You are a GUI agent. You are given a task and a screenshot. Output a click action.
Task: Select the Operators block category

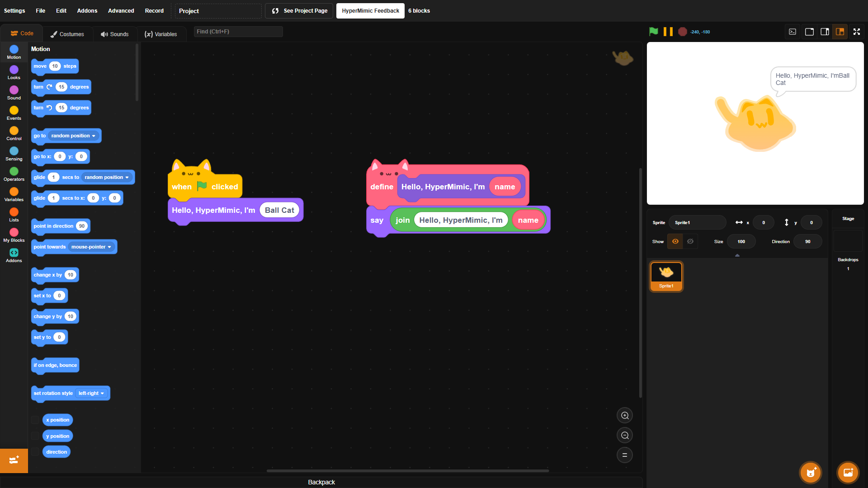click(14, 174)
